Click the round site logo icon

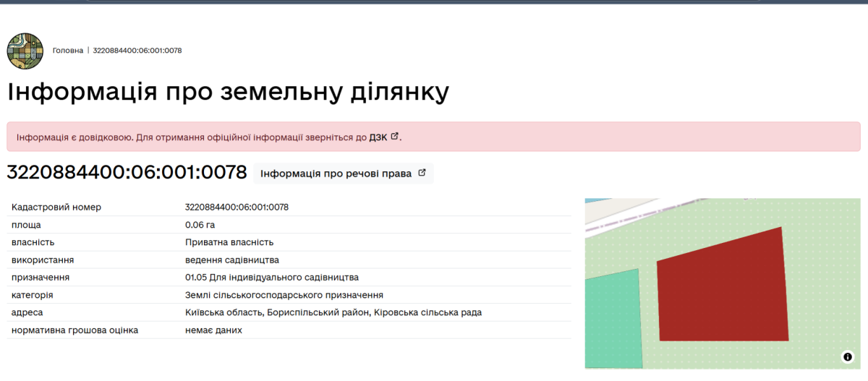click(x=25, y=51)
